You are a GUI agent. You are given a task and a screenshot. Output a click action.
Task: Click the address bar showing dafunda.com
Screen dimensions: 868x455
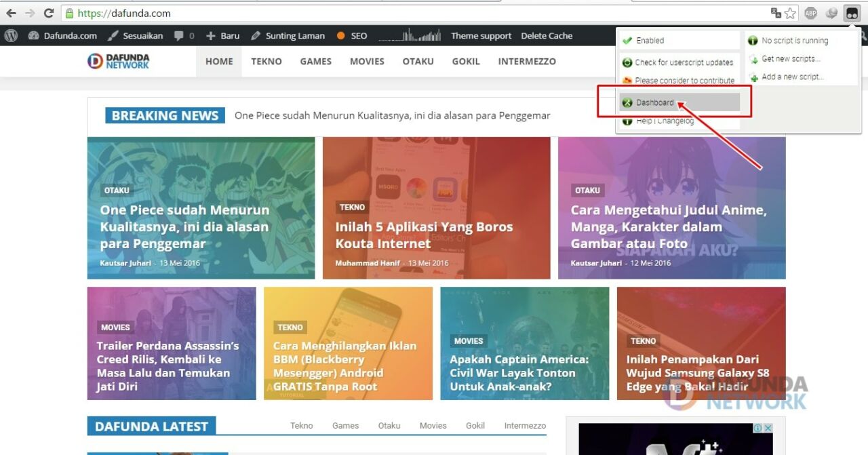coord(407,13)
